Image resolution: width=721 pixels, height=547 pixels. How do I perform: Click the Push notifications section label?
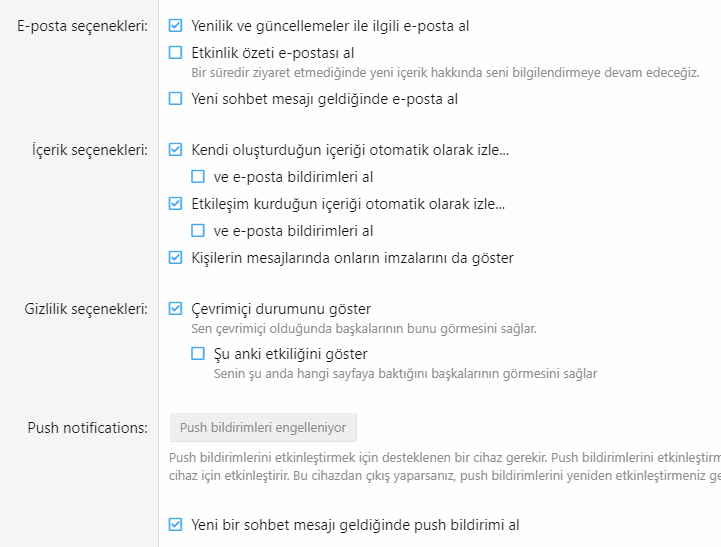(88, 428)
